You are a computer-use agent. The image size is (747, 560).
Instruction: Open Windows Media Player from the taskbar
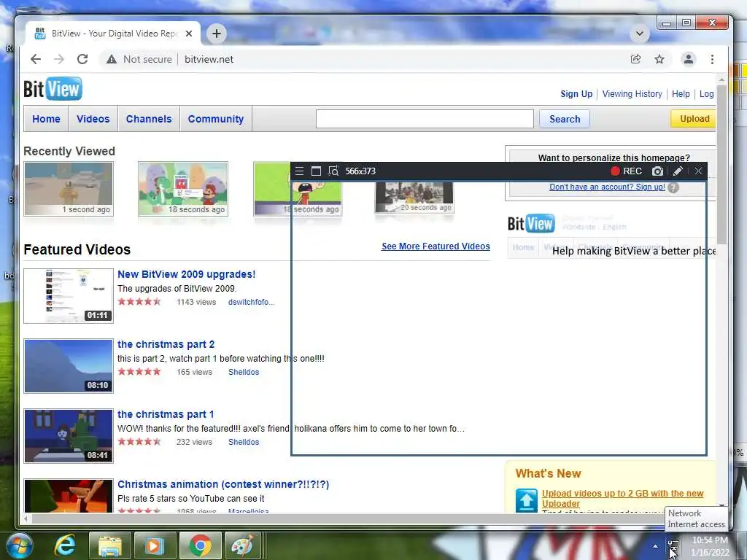coord(155,545)
